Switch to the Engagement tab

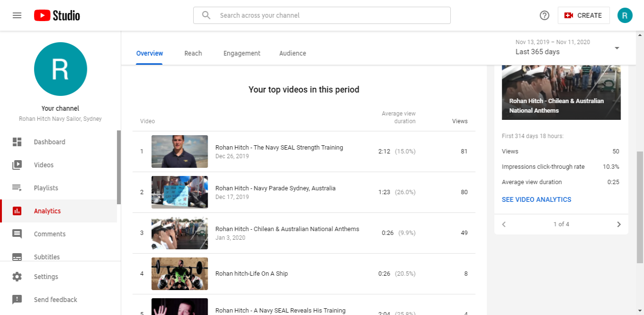(242, 53)
